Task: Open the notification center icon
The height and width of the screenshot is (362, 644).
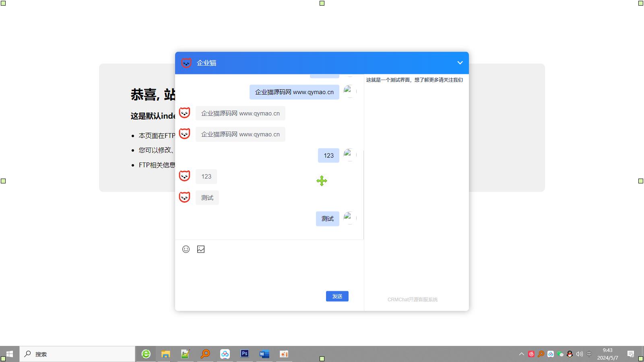Action: click(631, 354)
